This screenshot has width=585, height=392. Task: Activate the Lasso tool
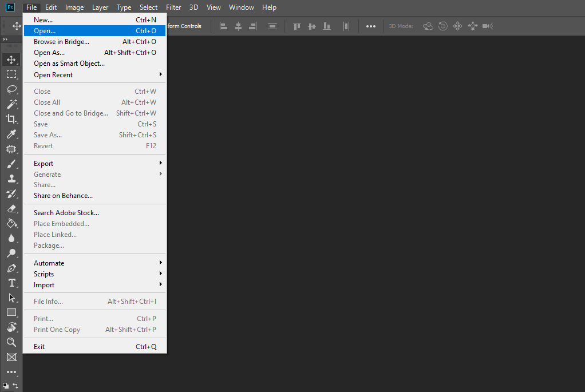point(12,89)
